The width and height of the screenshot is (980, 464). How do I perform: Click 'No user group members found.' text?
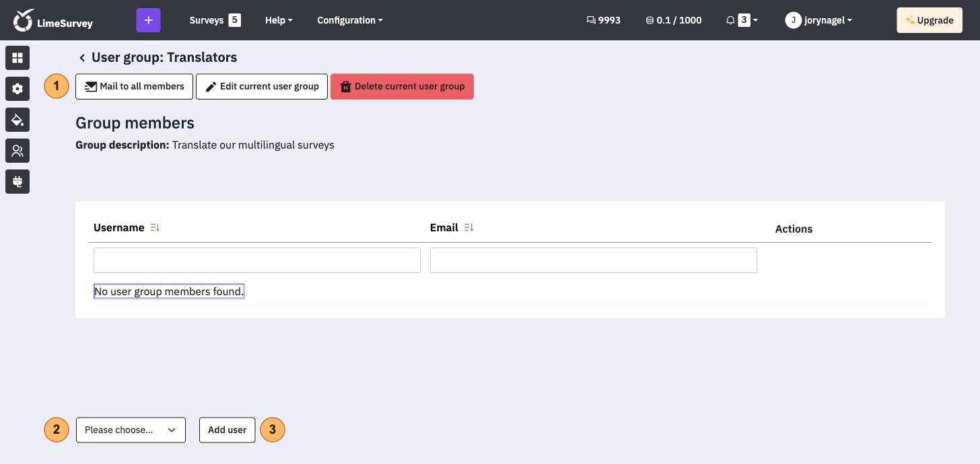pos(169,291)
